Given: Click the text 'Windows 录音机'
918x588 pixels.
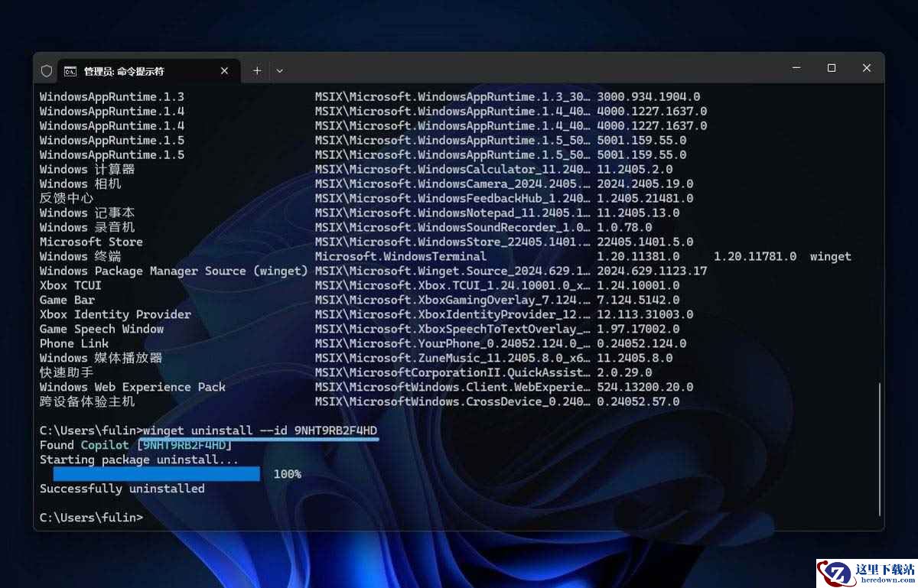Looking at the screenshot, I should click(87, 227).
